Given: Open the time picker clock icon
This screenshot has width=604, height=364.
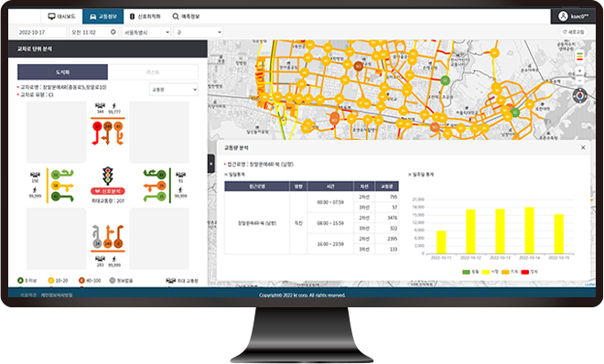Looking at the screenshot, I should pyautogui.click(x=113, y=32).
